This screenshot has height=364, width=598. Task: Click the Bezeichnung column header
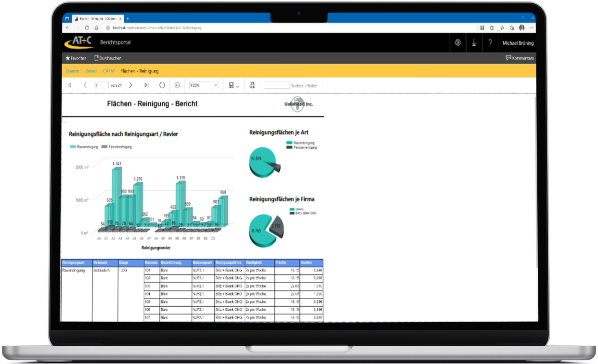(x=175, y=263)
